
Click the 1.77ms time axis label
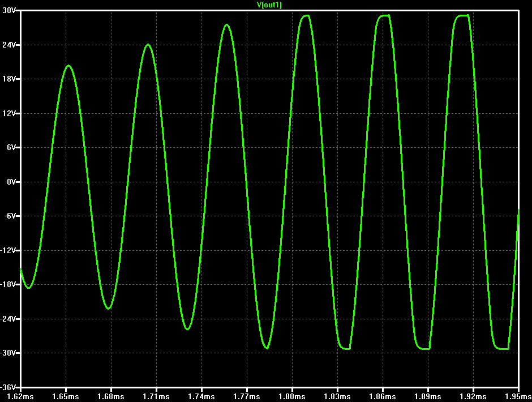click(247, 396)
